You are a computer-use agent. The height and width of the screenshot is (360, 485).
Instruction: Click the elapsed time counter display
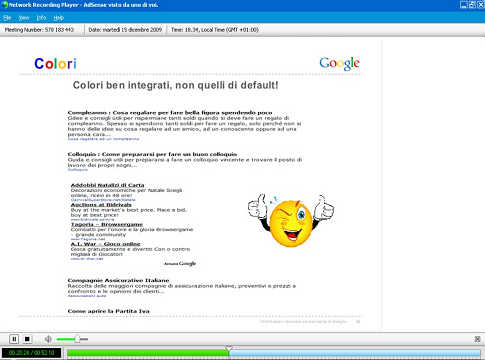pyautogui.click(x=32, y=353)
